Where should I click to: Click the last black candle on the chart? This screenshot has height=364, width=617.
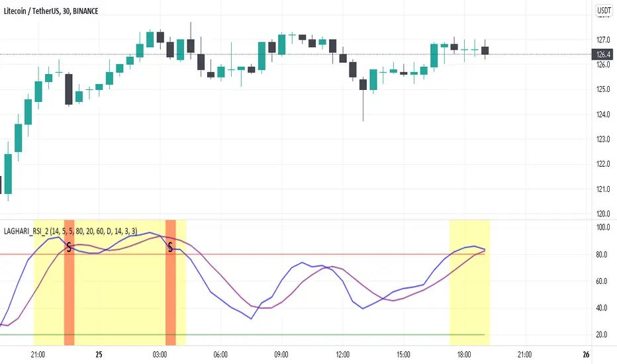click(x=485, y=50)
